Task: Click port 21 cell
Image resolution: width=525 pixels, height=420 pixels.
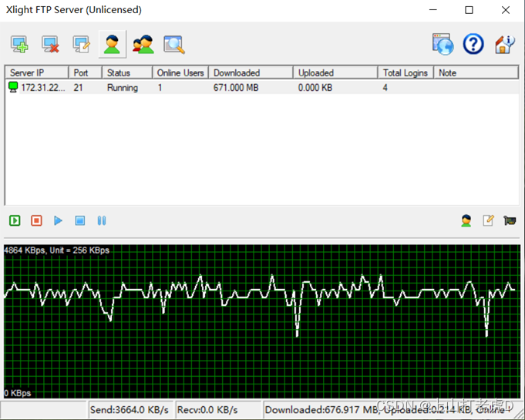Action: point(78,88)
